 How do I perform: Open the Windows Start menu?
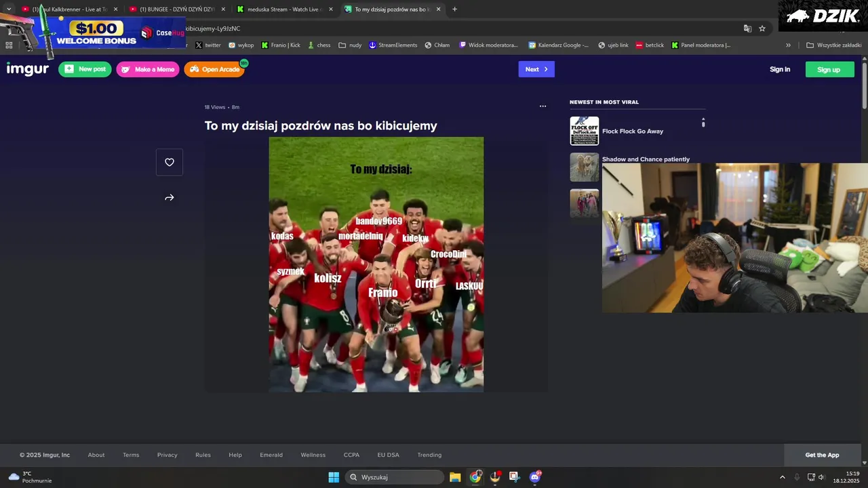(x=334, y=477)
